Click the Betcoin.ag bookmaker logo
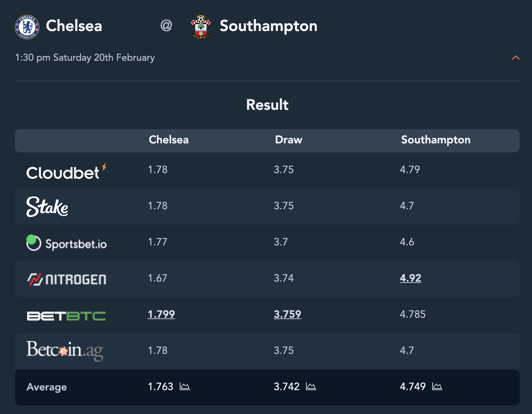The height and width of the screenshot is (414, 532). 65,350
